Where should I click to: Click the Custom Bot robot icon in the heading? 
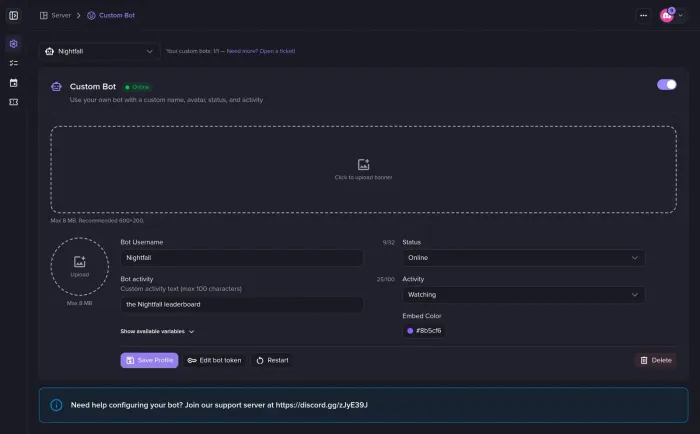click(56, 87)
